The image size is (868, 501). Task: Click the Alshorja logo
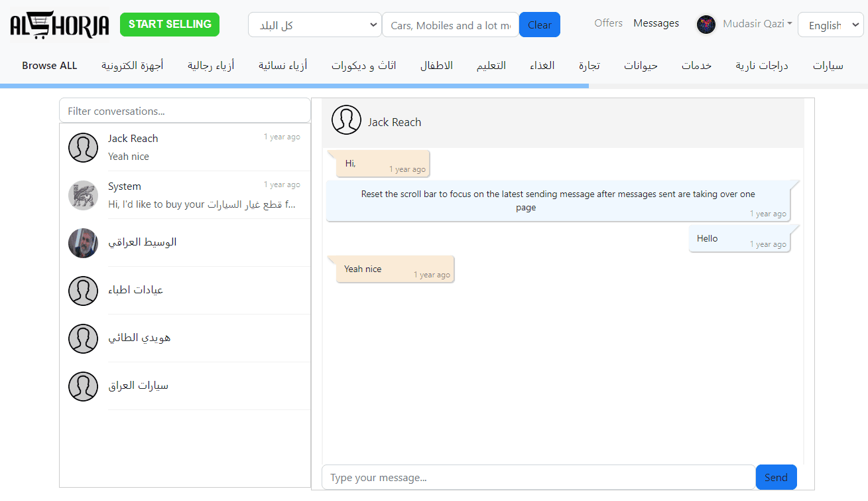point(60,25)
